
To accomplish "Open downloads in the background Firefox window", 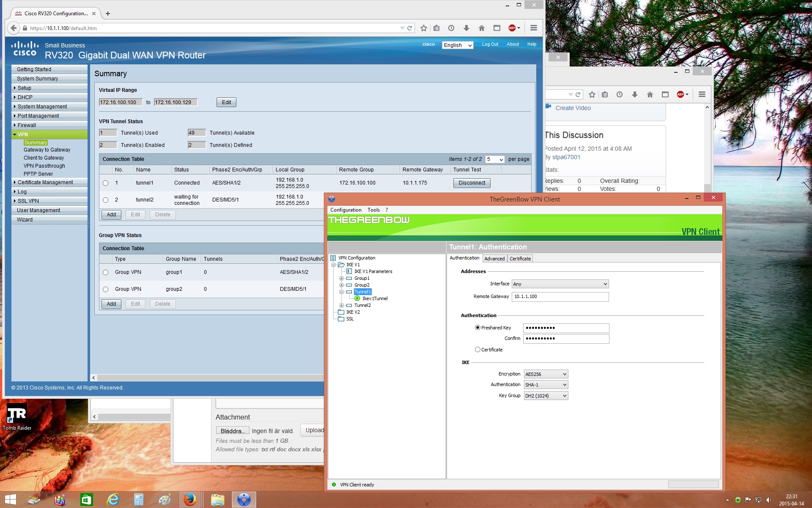I will pos(635,94).
